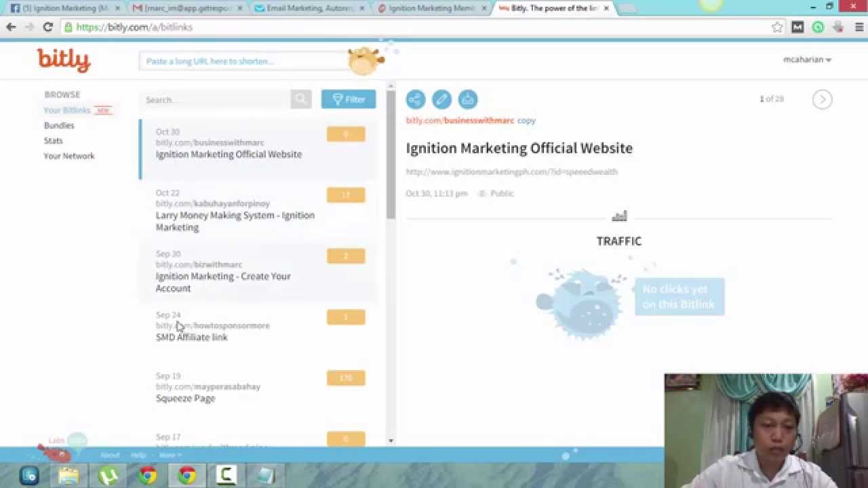This screenshot has height=488, width=868.
Task: Select Ignition Marketing Official Website list entry
Action: pyautogui.click(x=258, y=149)
